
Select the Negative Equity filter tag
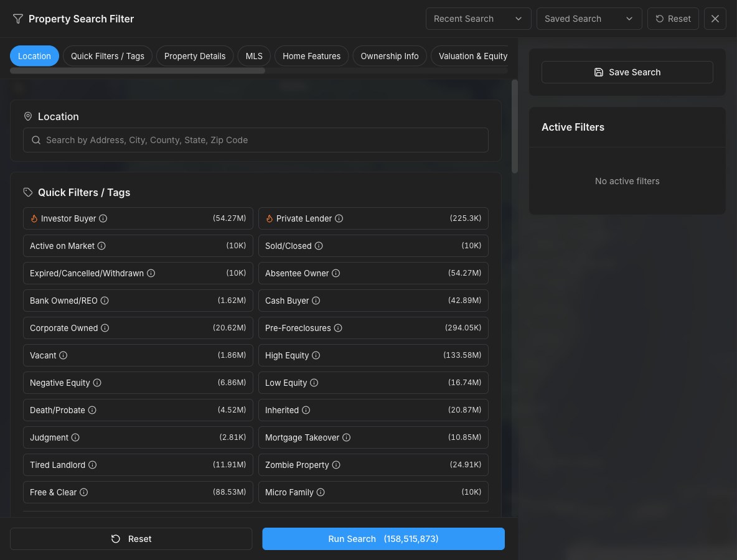point(138,383)
